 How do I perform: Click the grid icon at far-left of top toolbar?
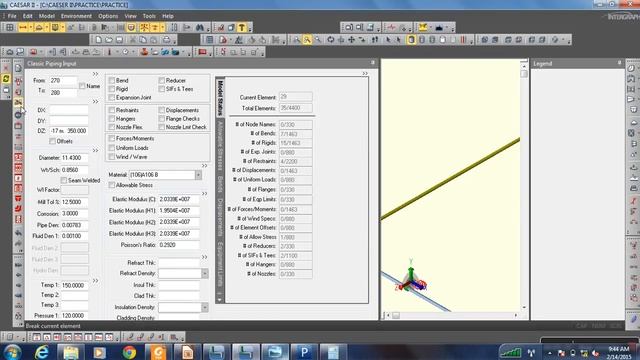(x=10, y=27)
